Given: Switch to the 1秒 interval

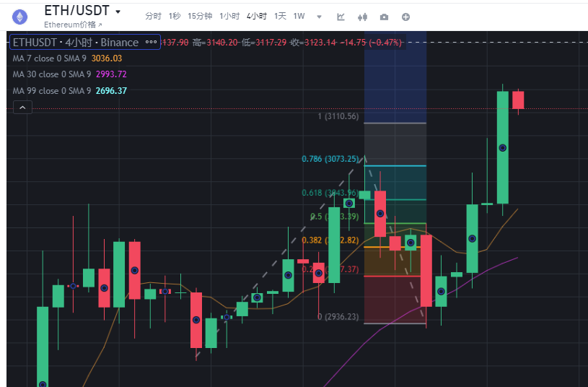Looking at the screenshot, I should (x=175, y=16).
